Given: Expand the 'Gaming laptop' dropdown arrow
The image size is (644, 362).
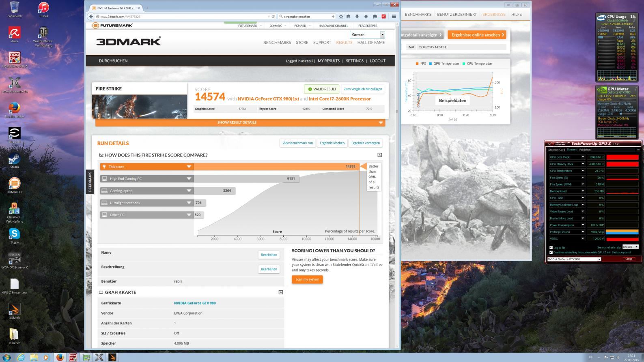Looking at the screenshot, I should (x=189, y=191).
